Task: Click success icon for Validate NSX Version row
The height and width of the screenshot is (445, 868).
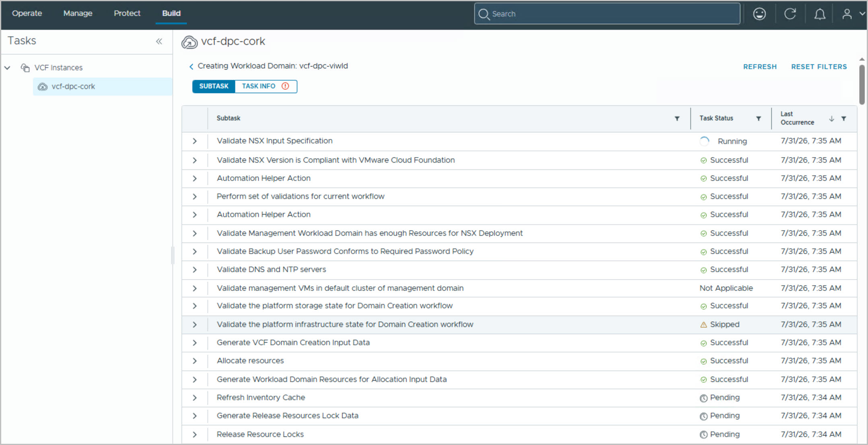Action: 703,160
